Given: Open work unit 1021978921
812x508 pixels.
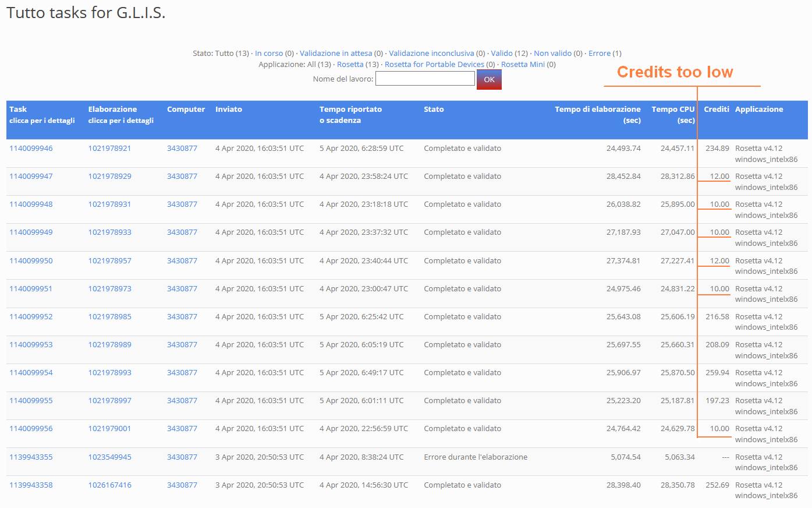Looking at the screenshot, I should [x=109, y=148].
